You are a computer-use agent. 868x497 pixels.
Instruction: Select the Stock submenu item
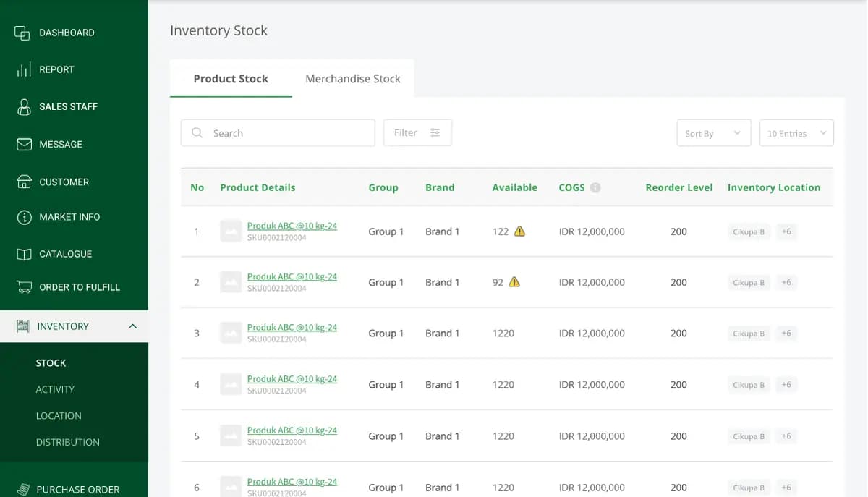coord(51,363)
